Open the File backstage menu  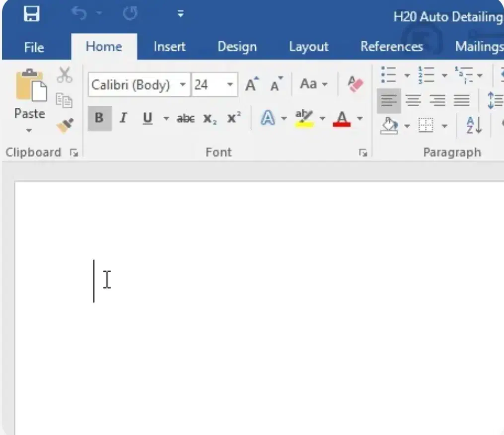pyautogui.click(x=34, y=47)
